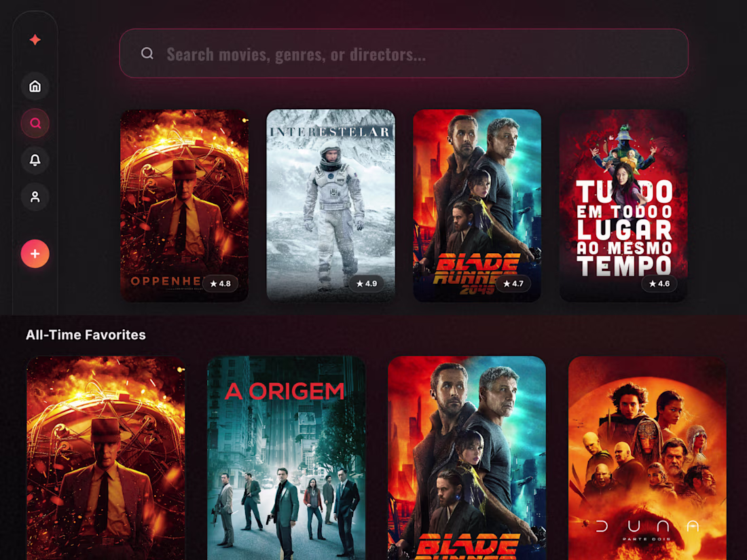Open the Home icon in sidebar
This screenshot has width=747, height=560.
[35, 86]
